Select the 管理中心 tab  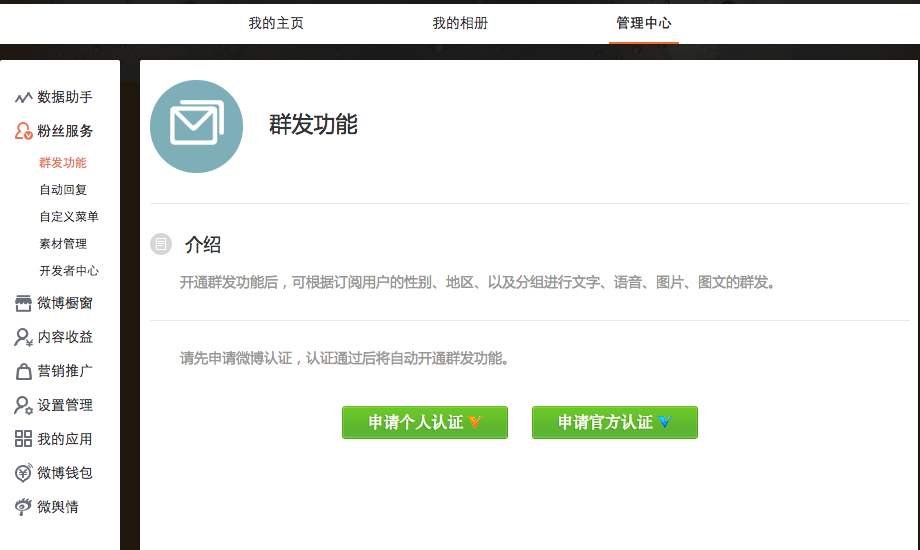click(x=644, y=23)
